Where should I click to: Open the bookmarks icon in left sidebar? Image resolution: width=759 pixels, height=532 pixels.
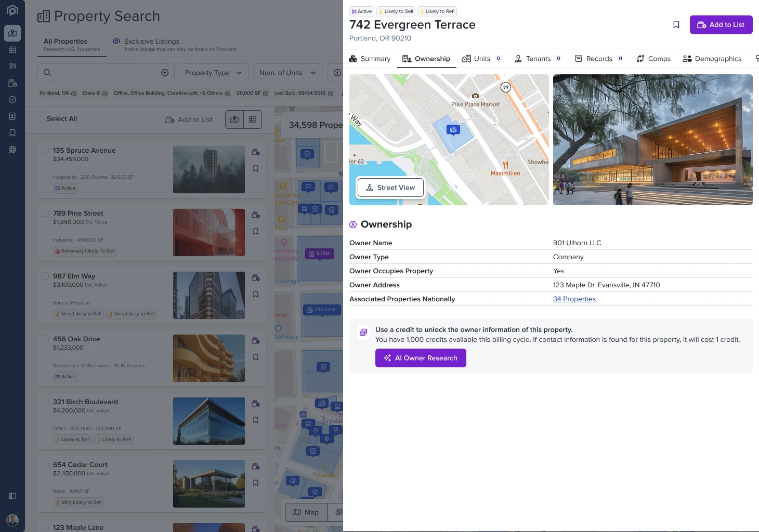[x=12, y=133]
